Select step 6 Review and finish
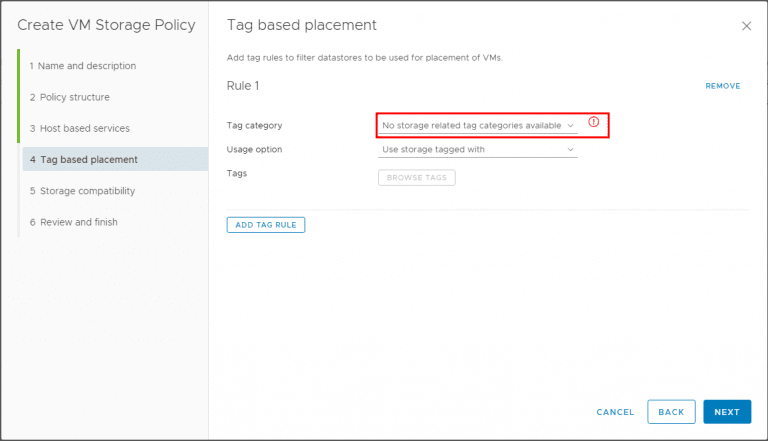The image size is (768, 441). (73, 222)
